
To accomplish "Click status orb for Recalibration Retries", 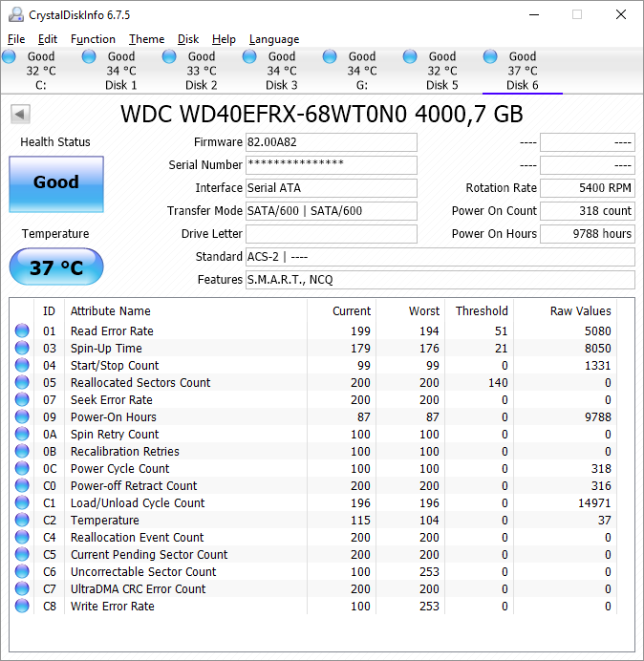I will [22, 451].
